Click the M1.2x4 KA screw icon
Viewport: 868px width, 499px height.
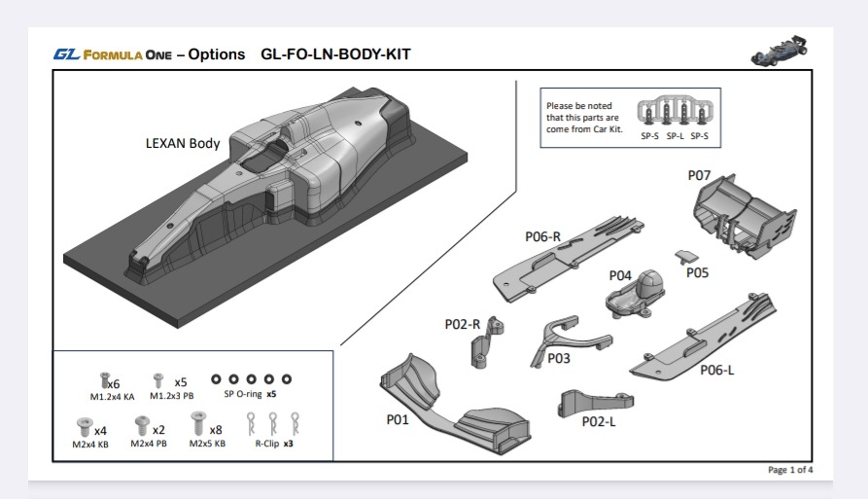[103, 379]
